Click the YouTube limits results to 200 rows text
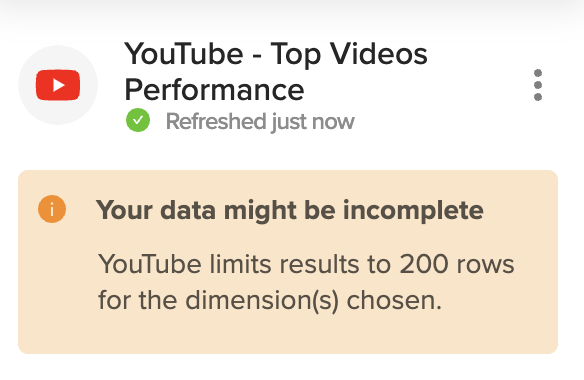The width and height of the screenshot is (584, 380). click(306, 264)
